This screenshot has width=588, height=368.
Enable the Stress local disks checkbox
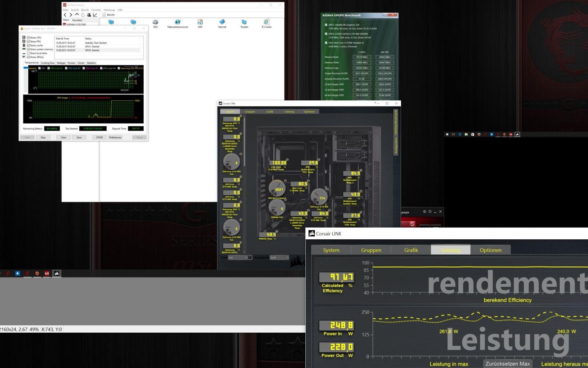28,53
